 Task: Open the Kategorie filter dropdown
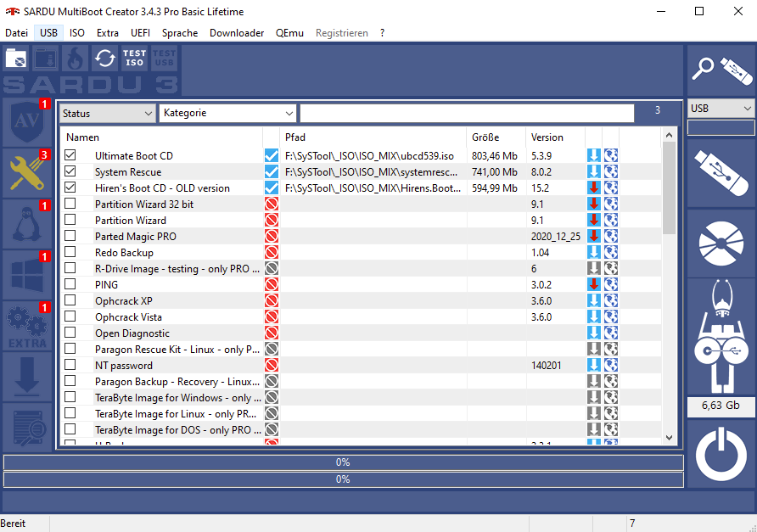click(x=227, y=113)
